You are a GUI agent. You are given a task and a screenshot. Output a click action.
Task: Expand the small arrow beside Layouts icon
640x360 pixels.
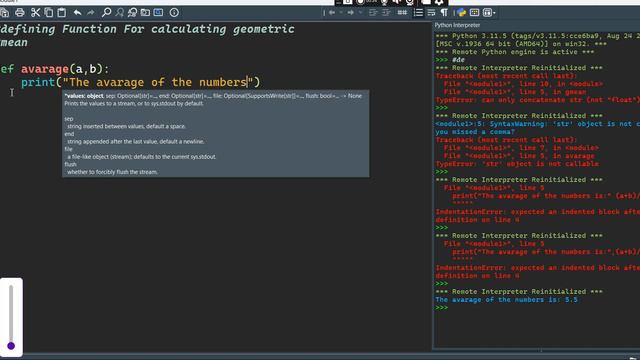(494, 13)
